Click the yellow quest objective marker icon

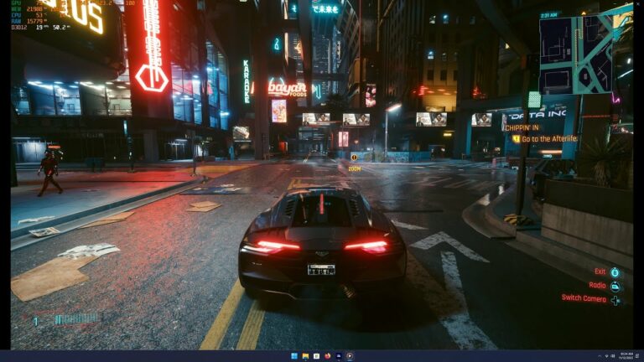click(x=516, y=139)
